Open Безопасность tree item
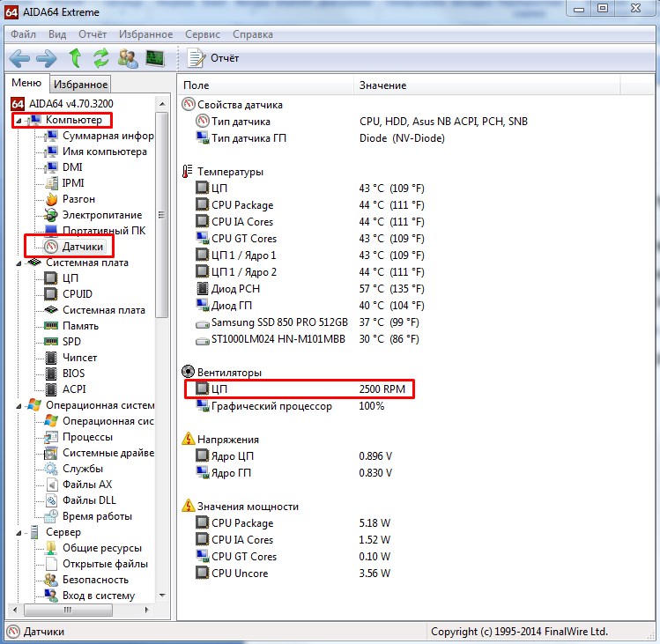 86,580
